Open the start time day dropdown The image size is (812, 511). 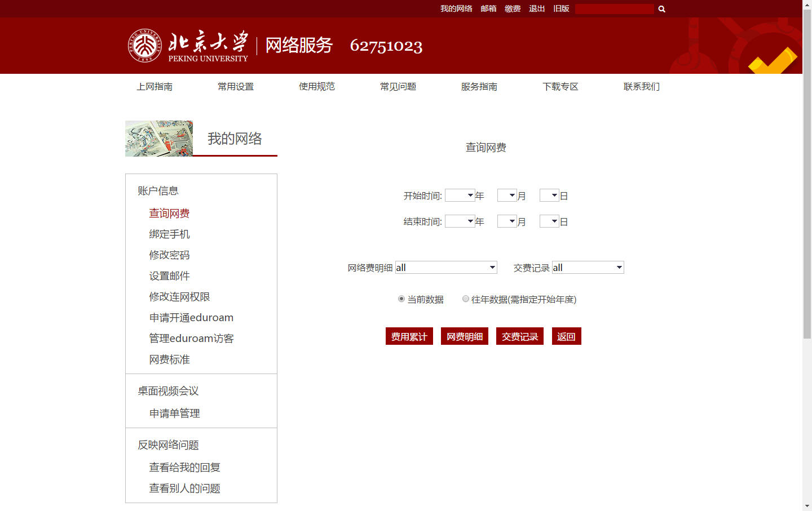549,195
